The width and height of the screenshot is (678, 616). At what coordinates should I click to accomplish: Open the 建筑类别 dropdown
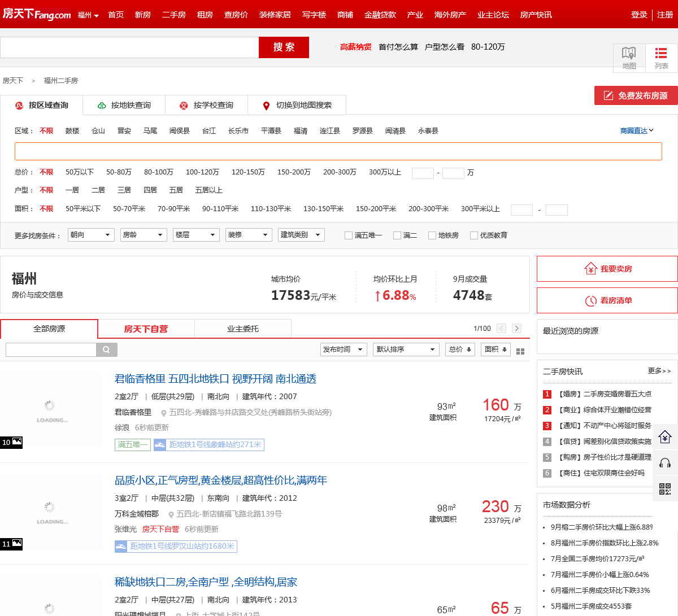[x=301, y=235]
